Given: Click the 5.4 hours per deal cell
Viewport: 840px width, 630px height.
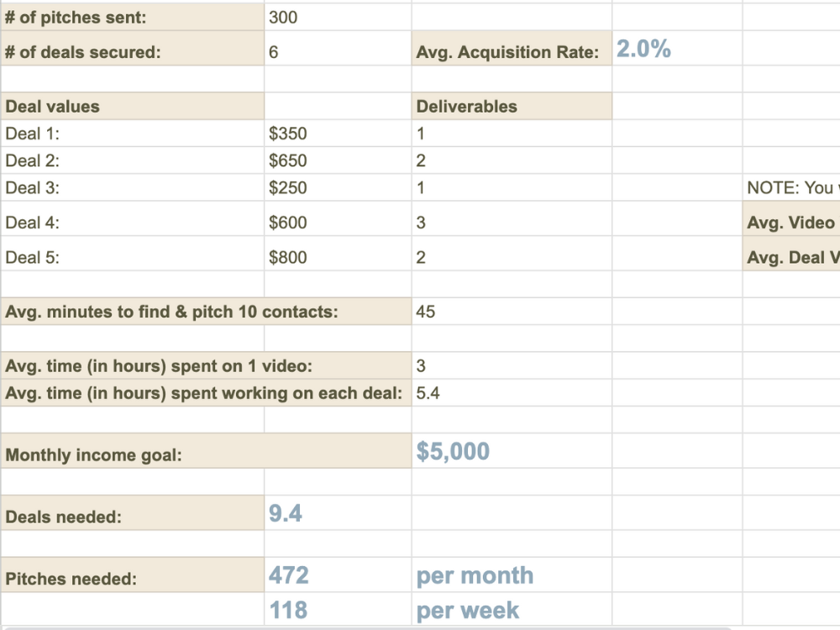Looking at the screenshot, I should click(512, 393).
